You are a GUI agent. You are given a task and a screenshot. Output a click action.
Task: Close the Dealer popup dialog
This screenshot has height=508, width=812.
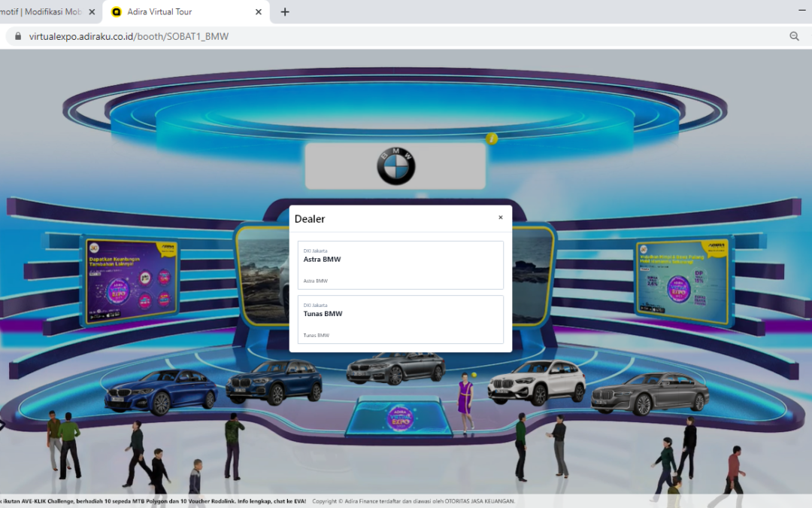pos(501,217)
